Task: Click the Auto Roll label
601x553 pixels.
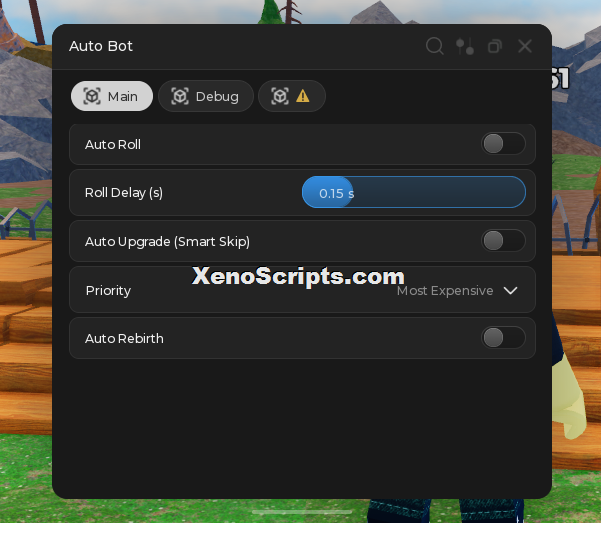Action: [x=113, y=144]
